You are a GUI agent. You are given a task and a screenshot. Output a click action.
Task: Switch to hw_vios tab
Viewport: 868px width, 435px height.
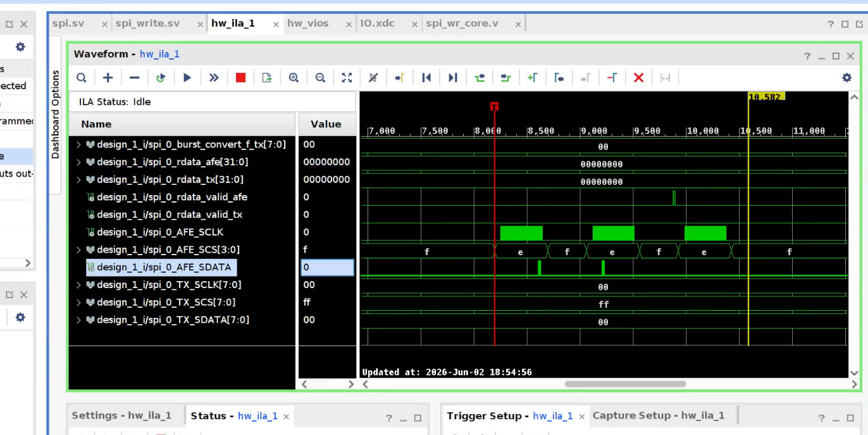click(308, 23)
